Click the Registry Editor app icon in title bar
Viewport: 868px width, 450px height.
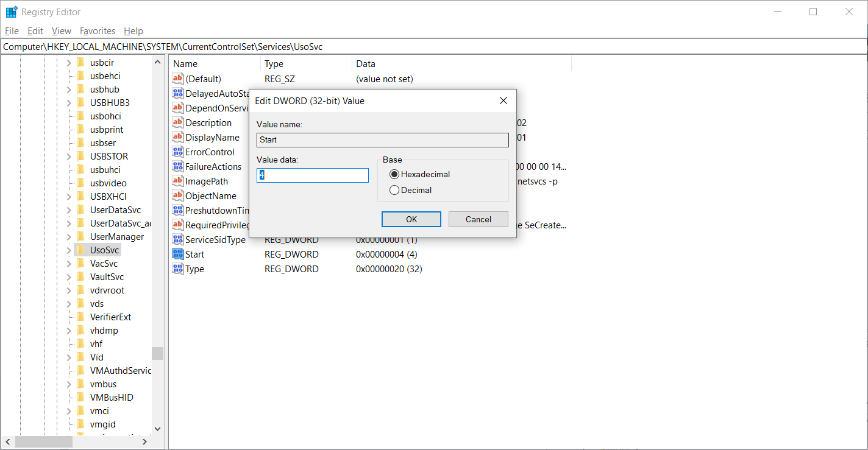click(11, 12)
